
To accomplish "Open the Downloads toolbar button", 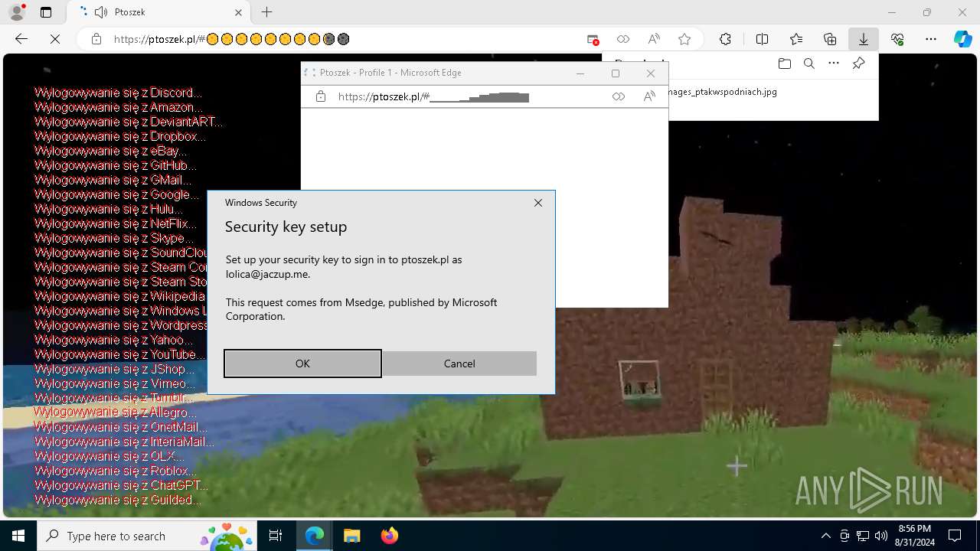I will click(863, 39).
